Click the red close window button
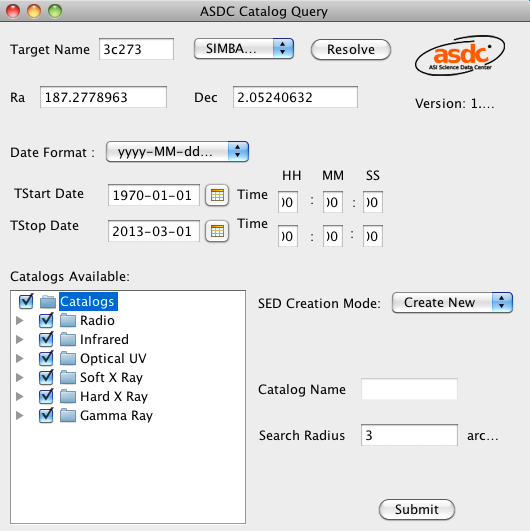Viewport: 530px width, 531px height. 13,11
